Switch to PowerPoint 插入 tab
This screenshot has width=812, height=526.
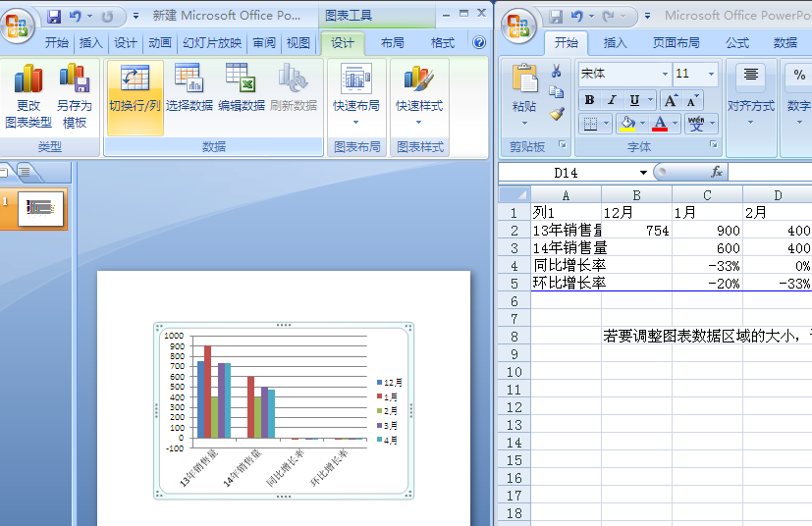point(90,42)
